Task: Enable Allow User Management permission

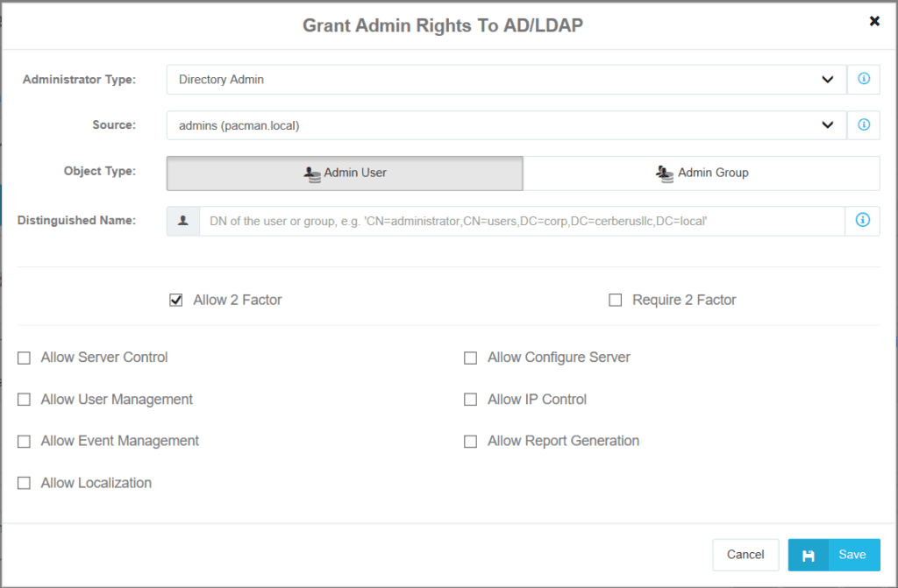Action: (x=25, y=400)
